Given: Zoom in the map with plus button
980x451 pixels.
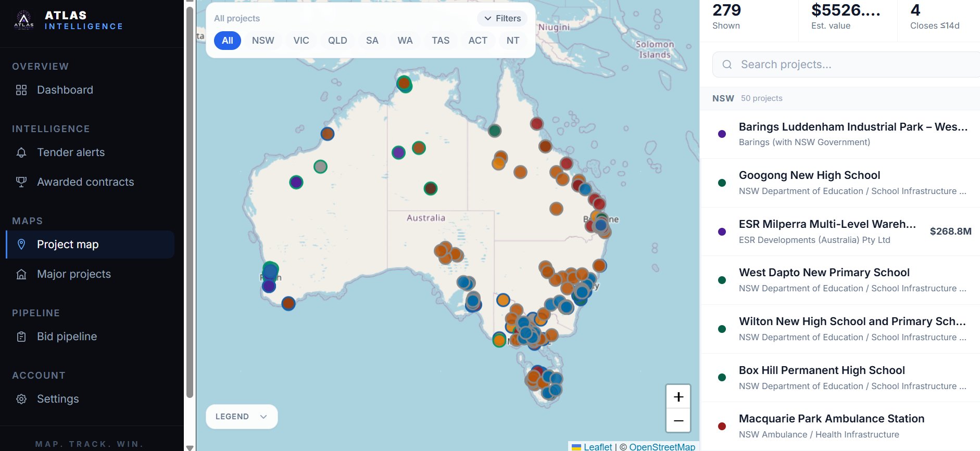Looking at the screenshot, I should tap(679, 397).
